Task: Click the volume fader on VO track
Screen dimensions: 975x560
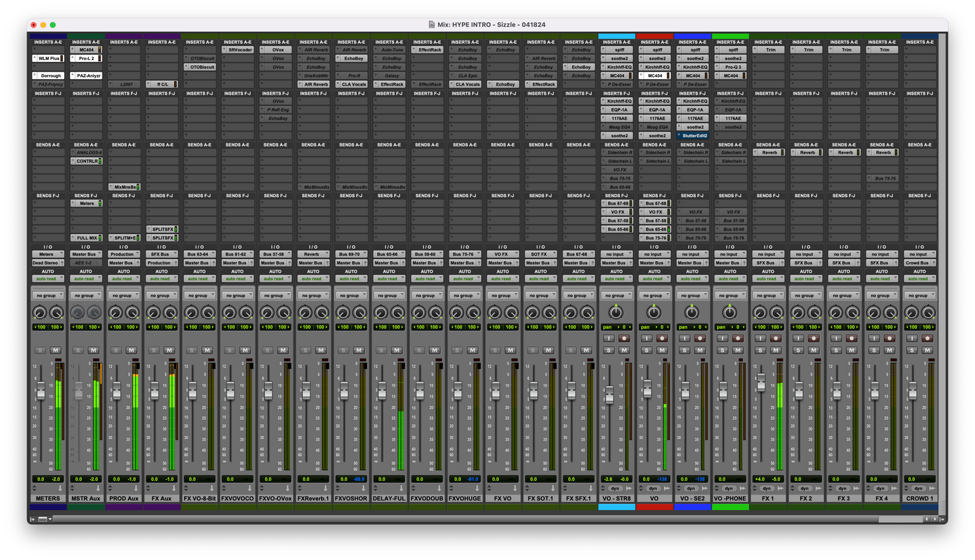Action: pyautogui.click(x=647, y=388)
